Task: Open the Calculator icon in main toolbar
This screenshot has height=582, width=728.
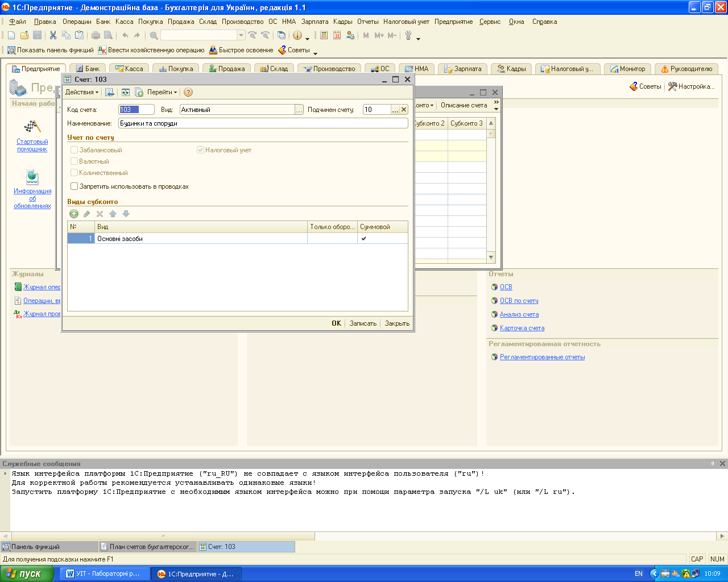Action: tap(324, 35)
